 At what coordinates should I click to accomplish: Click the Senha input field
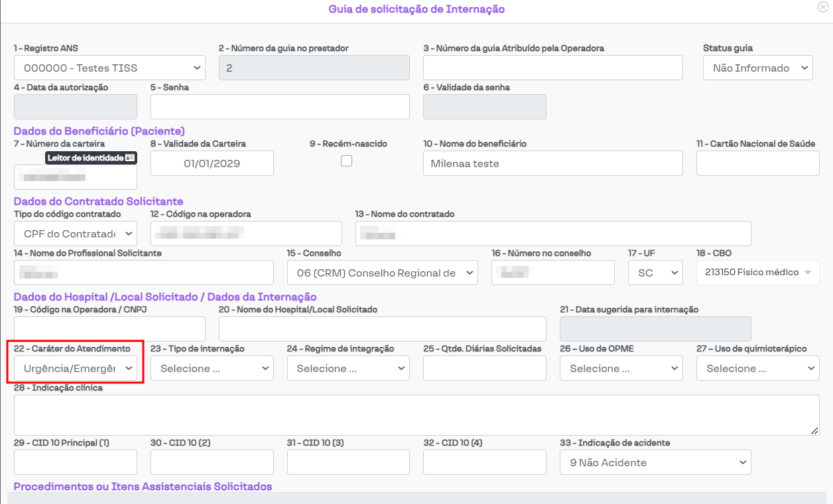click(280, 107)
